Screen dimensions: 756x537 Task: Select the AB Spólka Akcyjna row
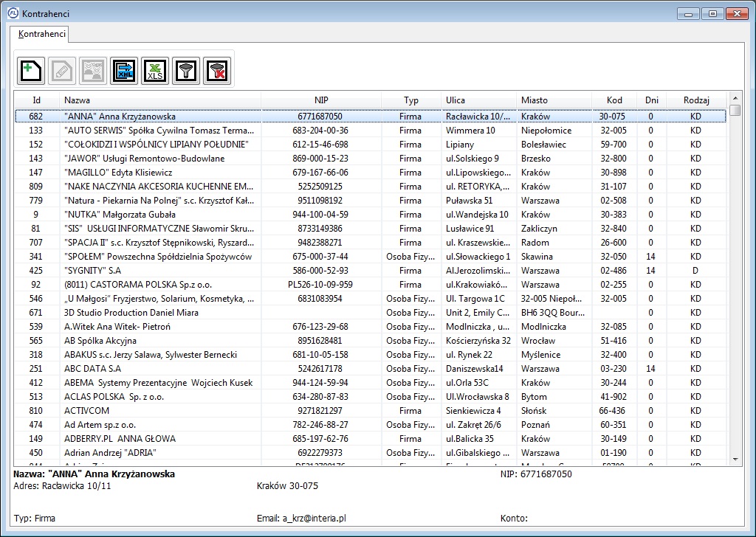[371, 340]
